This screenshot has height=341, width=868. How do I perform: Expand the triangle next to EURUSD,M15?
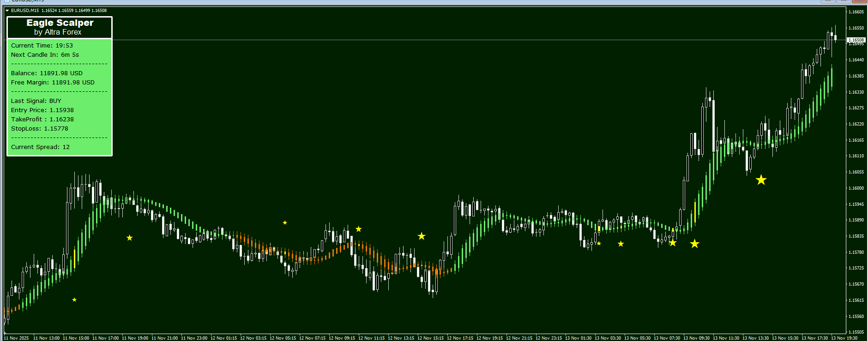[7, 11]
